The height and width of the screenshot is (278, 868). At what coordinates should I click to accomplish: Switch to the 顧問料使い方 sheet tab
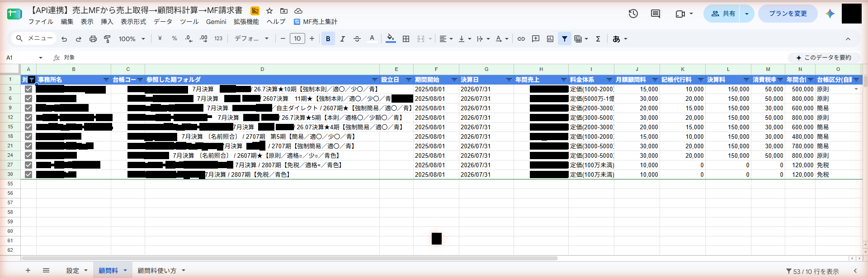pyautogui.click(x=157, y=270)
